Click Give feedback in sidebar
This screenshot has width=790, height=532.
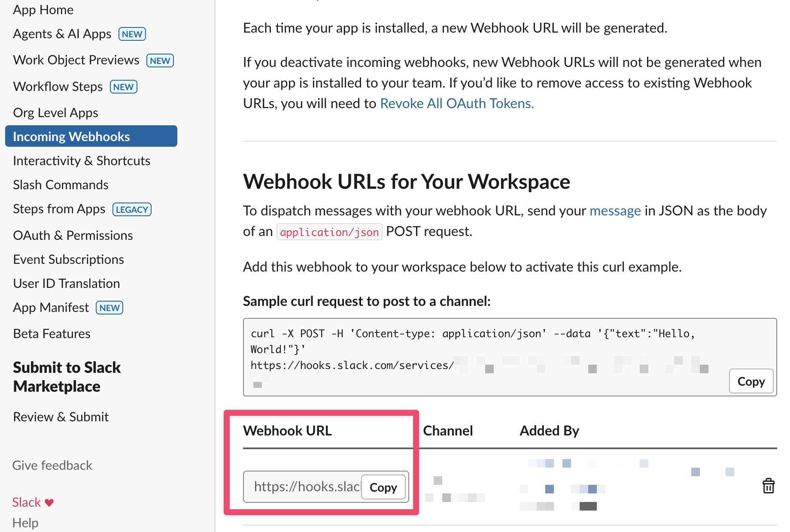[x=52, y=465]
